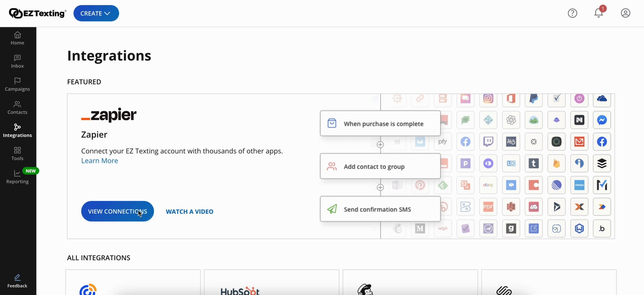Click the orange PDF app icon
Viewport: 644px width, 295px height.
488,207
